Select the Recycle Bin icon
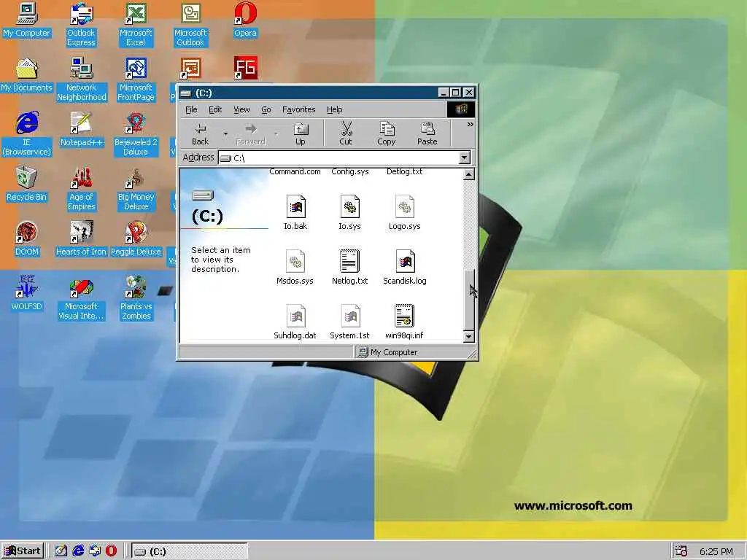747x560 pixels. click(27, 184)
